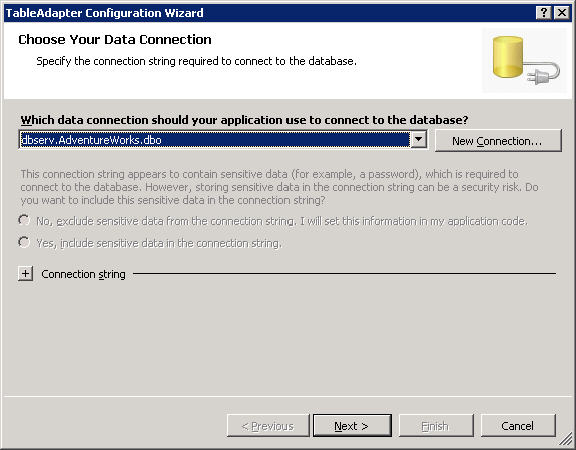
Task: Choose Yes, include sensitive data radio option
Action: coord(24,242)
